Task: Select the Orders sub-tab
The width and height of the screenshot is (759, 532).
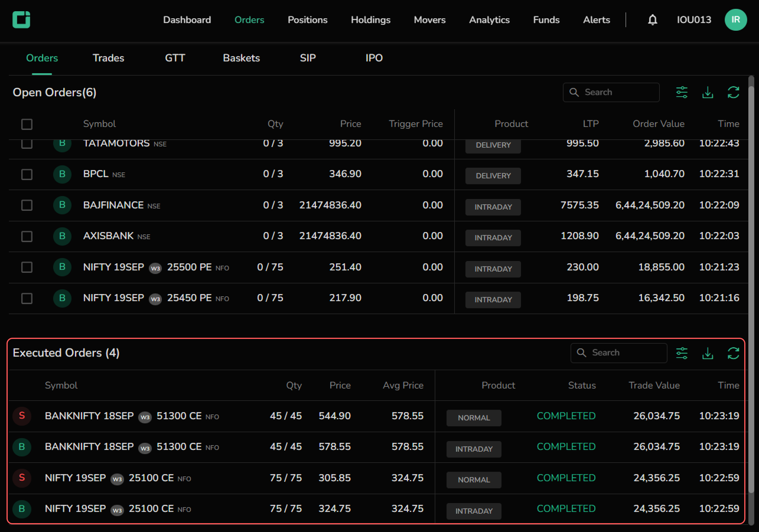Action: click(x=42, y=58)
